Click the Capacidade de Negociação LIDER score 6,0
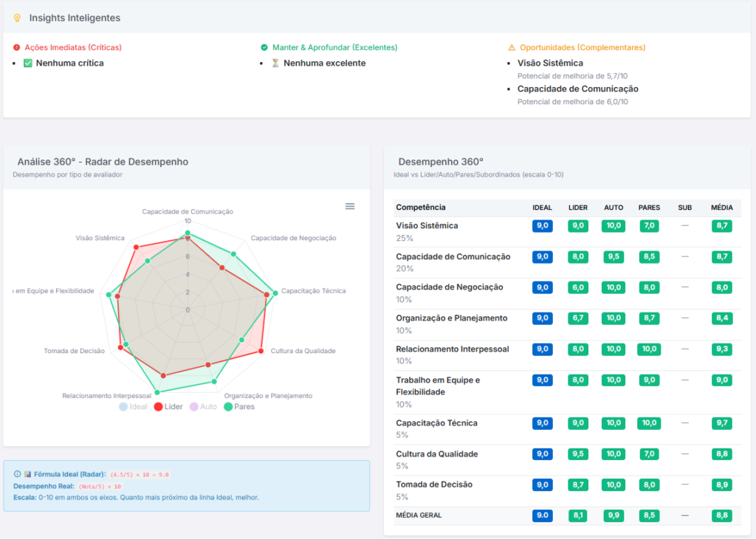The width and height of the screenshot is (756, 540). [577, 287]
